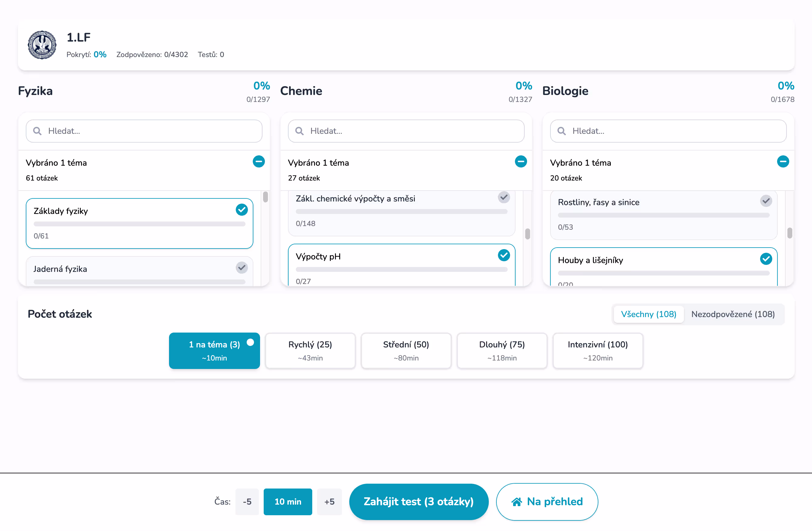Click the Chemie minus deselect icon
The image size is (812, 531).
[521, 161]
